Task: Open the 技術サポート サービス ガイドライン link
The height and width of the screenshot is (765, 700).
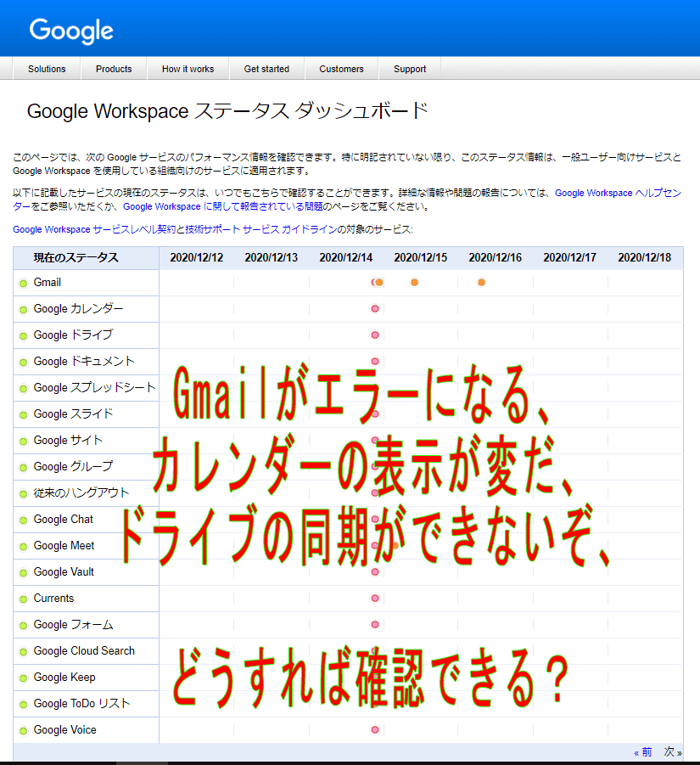Action: (x=279, y=229)
